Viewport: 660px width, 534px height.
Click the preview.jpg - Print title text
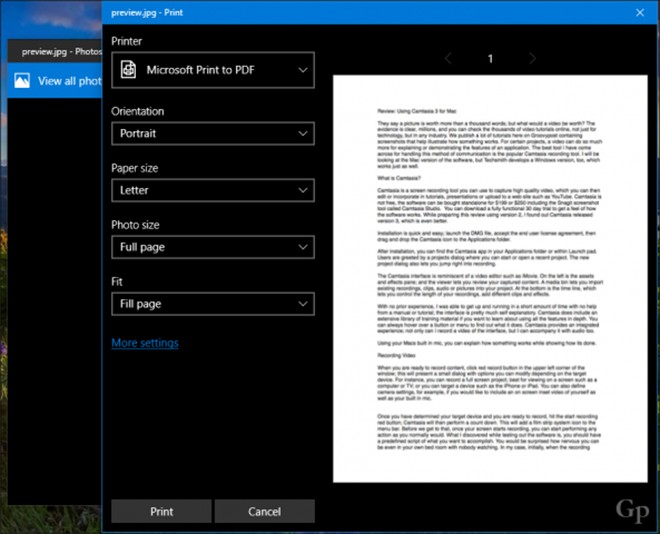[147, 13]
